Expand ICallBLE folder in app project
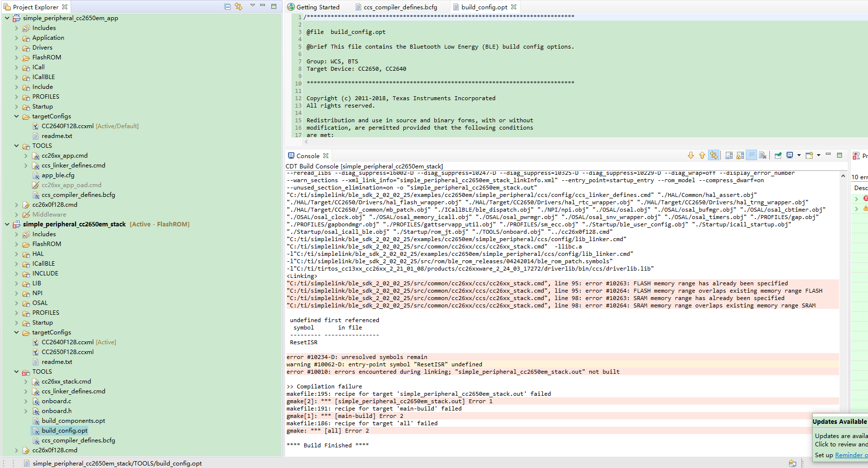The width and height of the screenshot is (868, 468). 16,77
